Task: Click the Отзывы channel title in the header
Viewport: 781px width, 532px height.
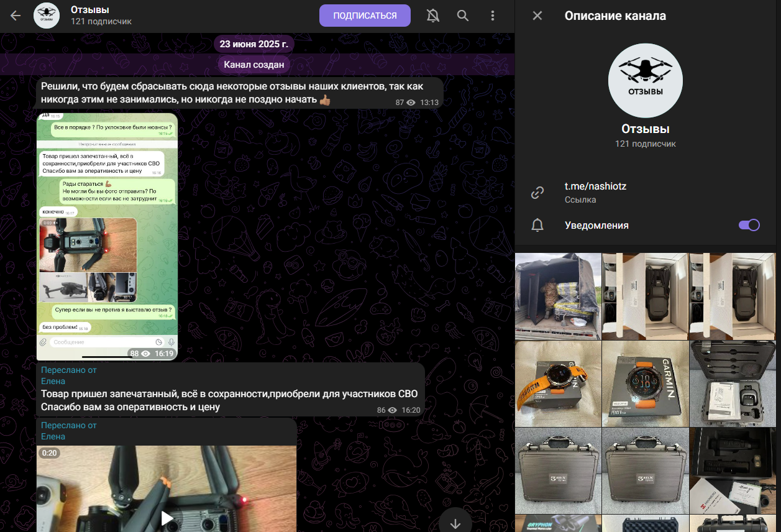Action: 91,9
